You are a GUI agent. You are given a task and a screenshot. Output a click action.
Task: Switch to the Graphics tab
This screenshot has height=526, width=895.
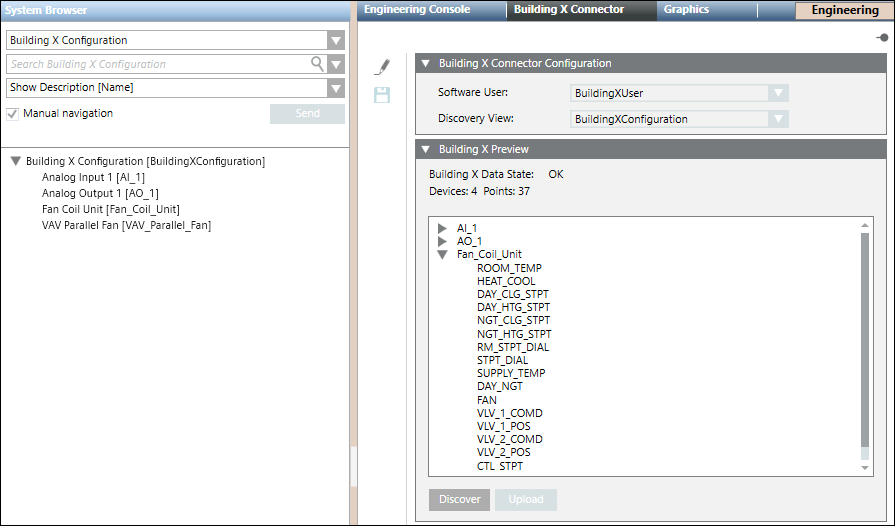point(686,10)
